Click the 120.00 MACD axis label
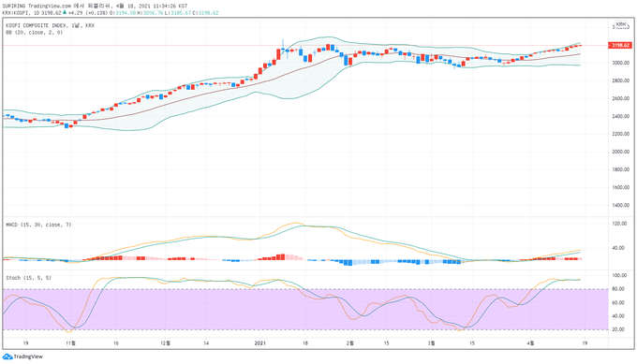Image resolution: width=637 pixels, height=364 pixels. (x=619, y=224)
